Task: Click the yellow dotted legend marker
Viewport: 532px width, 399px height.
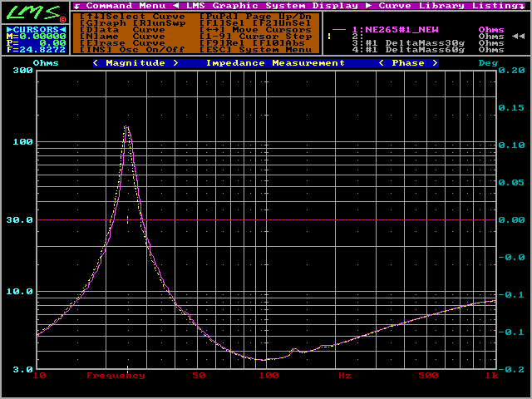Action: pyautogui.click(x=329, y=36)
